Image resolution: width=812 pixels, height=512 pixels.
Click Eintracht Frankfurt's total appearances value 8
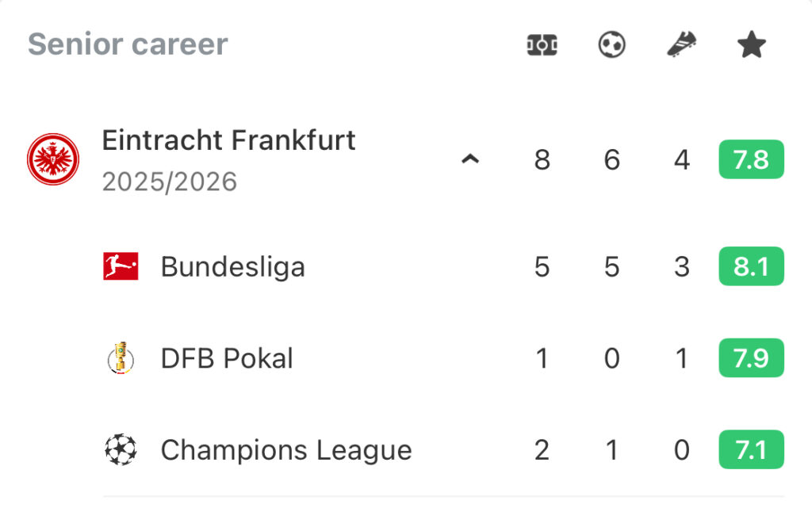(542, 160)
